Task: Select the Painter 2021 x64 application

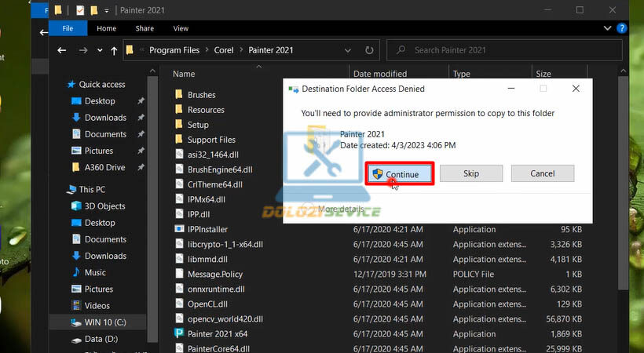Action: pyautogui.click(x=217, y=333)
